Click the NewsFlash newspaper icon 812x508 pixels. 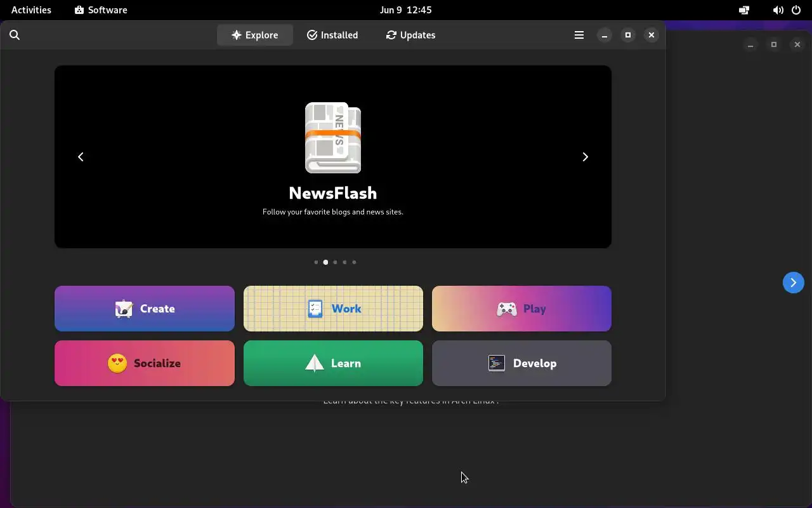click(x=333, y=138)
